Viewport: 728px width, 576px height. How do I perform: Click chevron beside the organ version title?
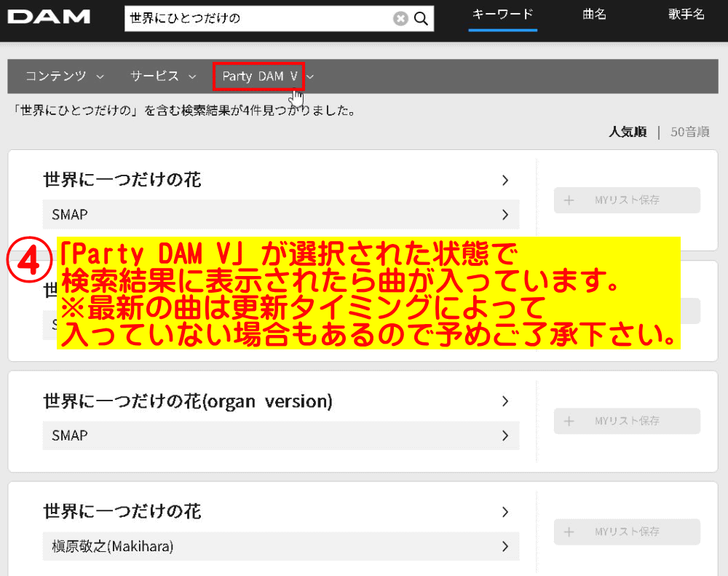click(505, 401)
